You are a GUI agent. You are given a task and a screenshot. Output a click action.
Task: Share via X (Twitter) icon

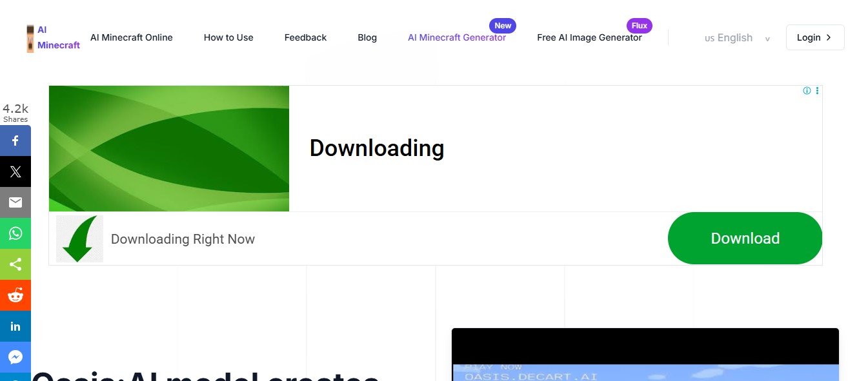coord(15,171)
